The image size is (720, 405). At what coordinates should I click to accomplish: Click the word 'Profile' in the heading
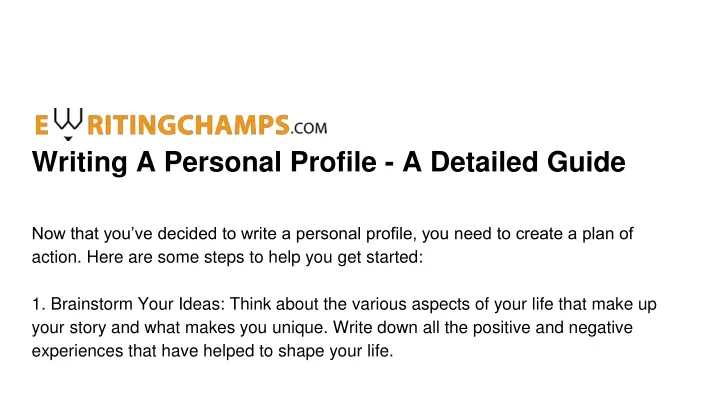pos(333,162)
